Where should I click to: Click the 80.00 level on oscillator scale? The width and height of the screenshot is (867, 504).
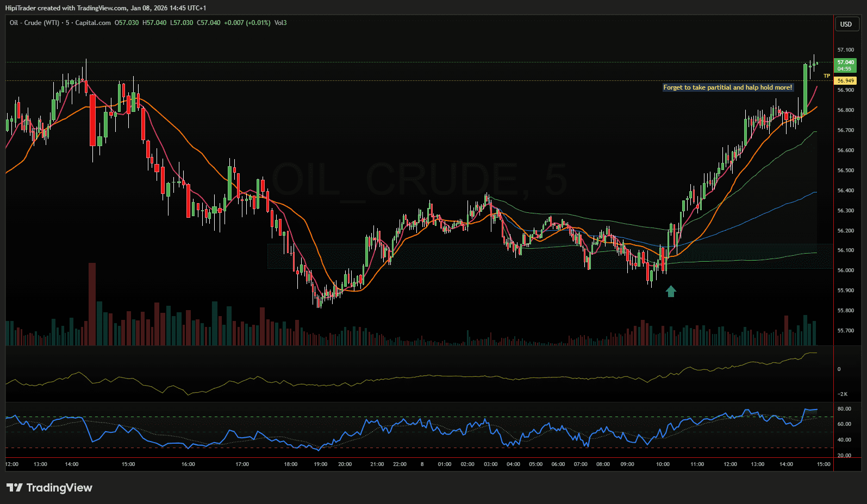pyautogui.click(x=844, y=409)
